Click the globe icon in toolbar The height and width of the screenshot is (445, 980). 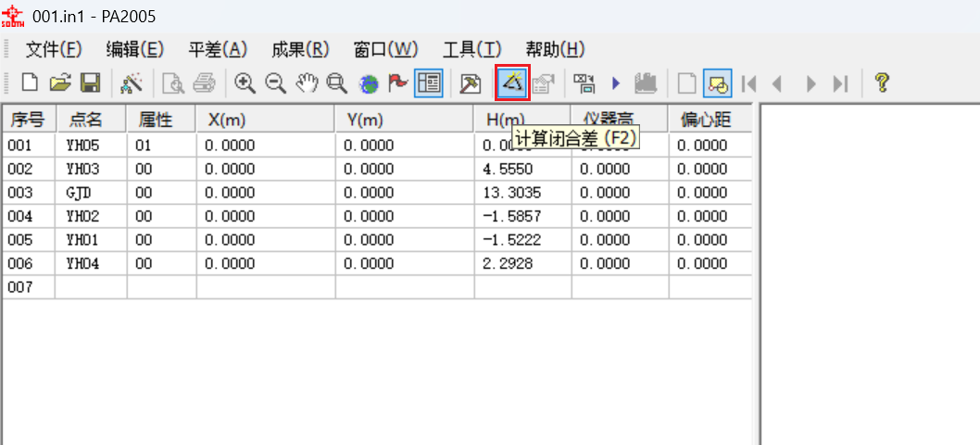370,83
